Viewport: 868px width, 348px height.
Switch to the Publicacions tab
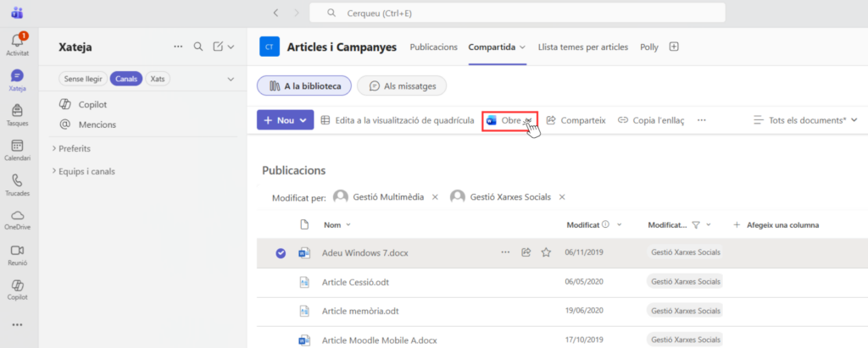[x=433, y=47]
